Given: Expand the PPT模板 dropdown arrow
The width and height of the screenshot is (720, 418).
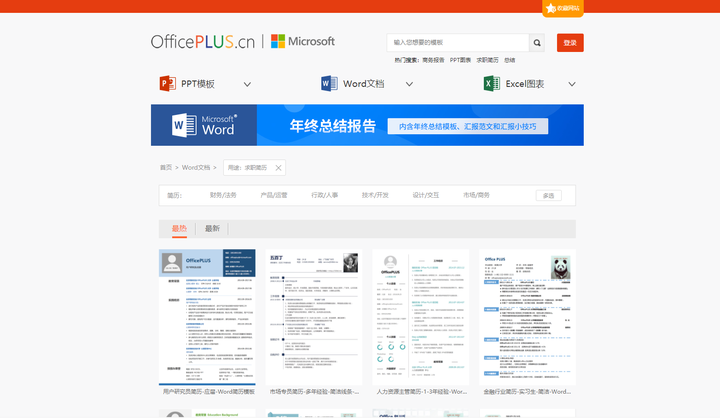Looking at the screenshot, I should point(247,85).
